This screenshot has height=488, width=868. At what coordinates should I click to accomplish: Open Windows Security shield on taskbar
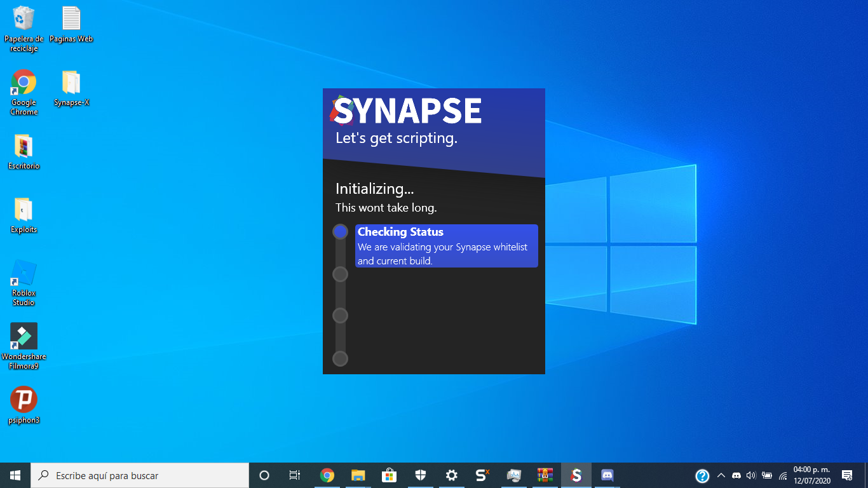(x=420, y=475)
